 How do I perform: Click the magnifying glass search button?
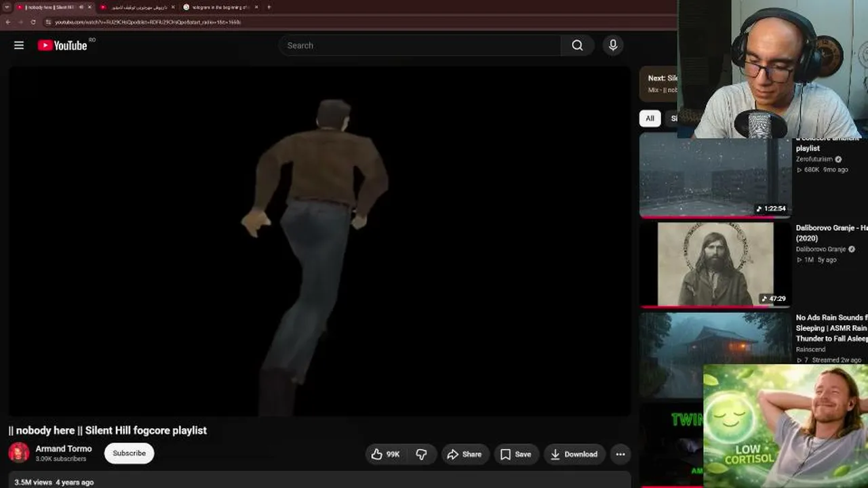(x=577, y=45)
